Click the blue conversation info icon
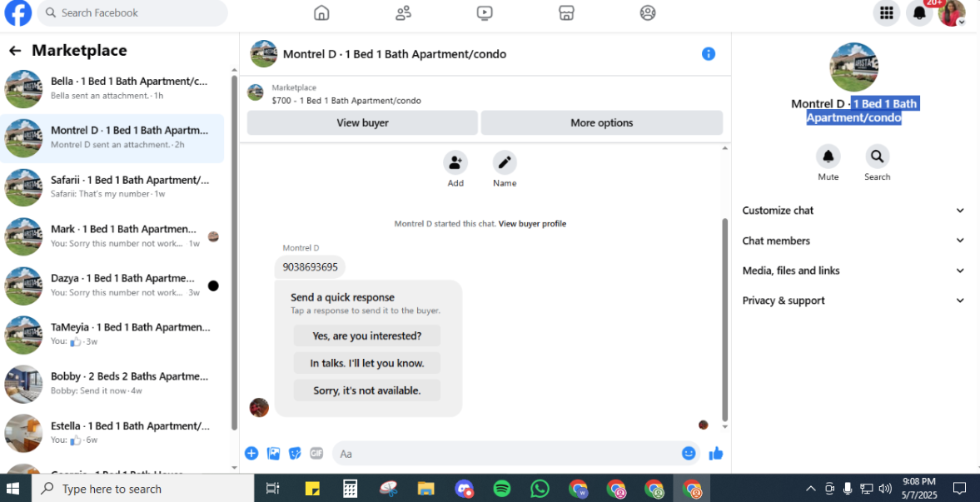Viewport: 980px width, 502px height. click(708, 54)
